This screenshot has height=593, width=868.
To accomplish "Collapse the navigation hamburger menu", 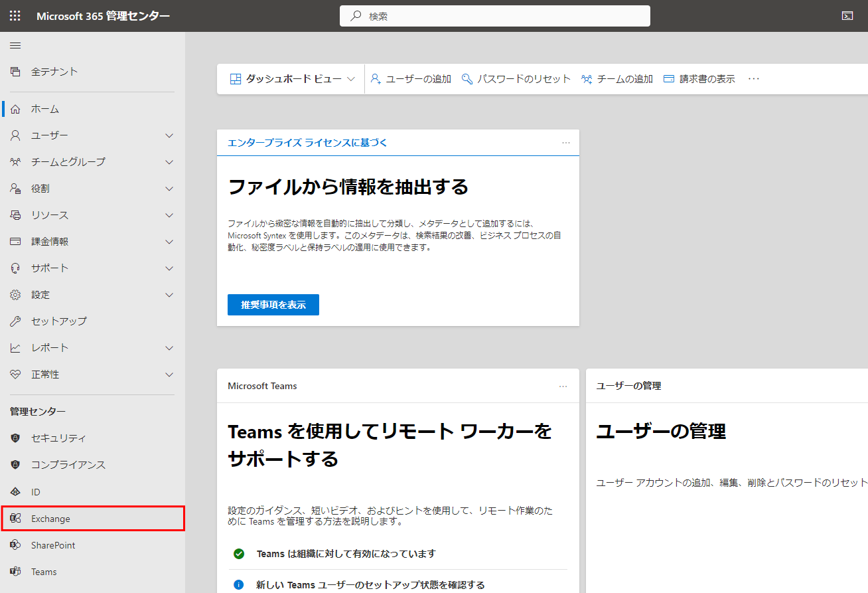I will (x=15, y=45).
